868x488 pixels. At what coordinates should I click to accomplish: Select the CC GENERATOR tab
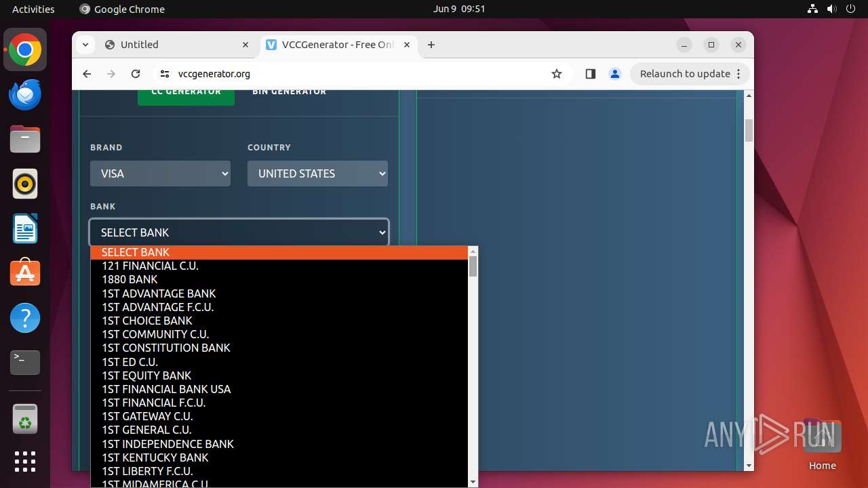click(x=186, y=95)
